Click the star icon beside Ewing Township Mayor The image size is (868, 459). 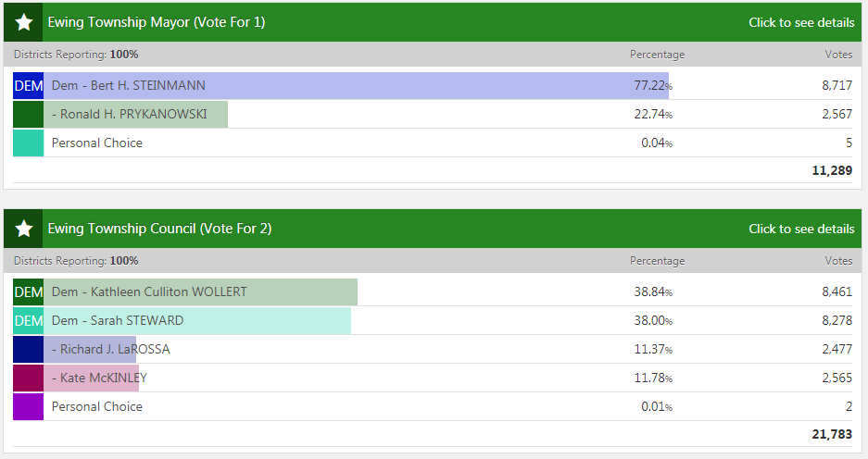click(24, 22)
